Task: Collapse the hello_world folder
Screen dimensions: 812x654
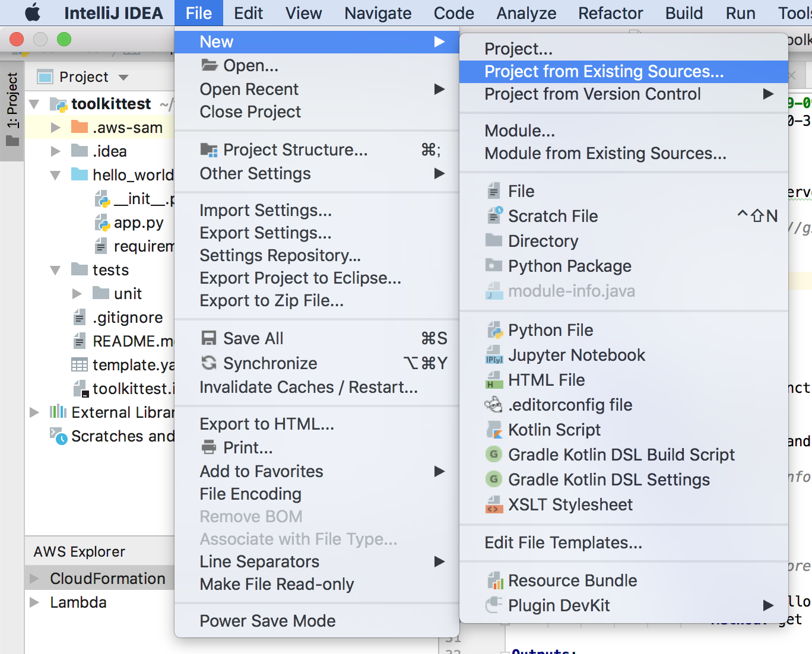Action: pos(55,176)
